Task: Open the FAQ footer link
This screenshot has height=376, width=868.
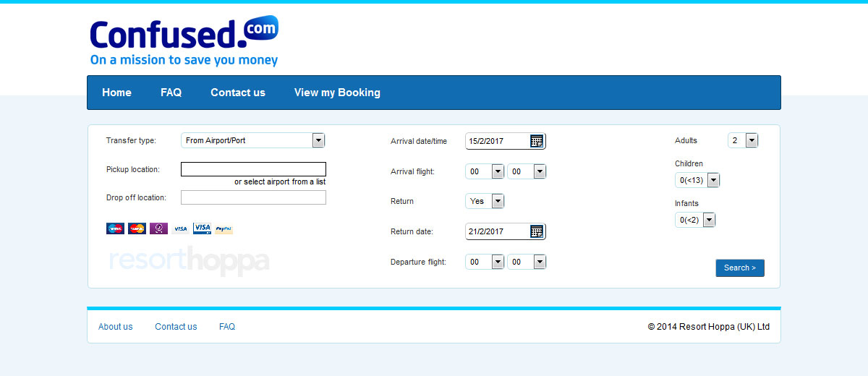Action: pos(227,327)
